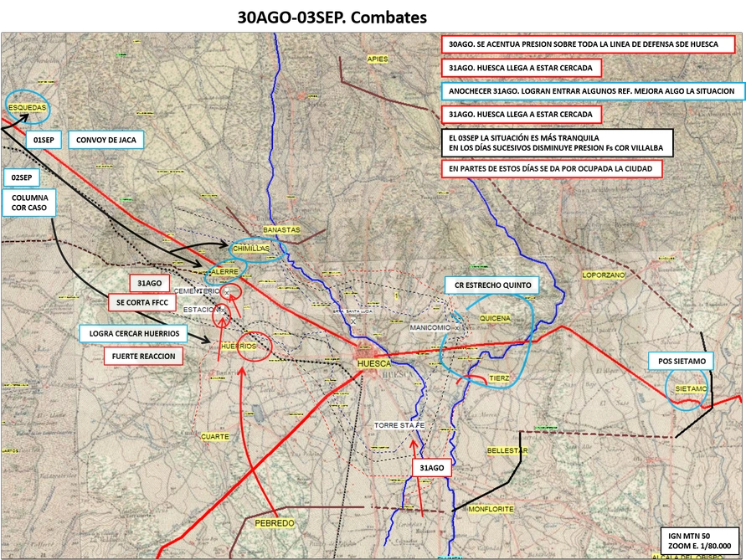The image size is (746, 560).
Task: Select the CONVOY DE JACA text box
Action: pos(106,140)
